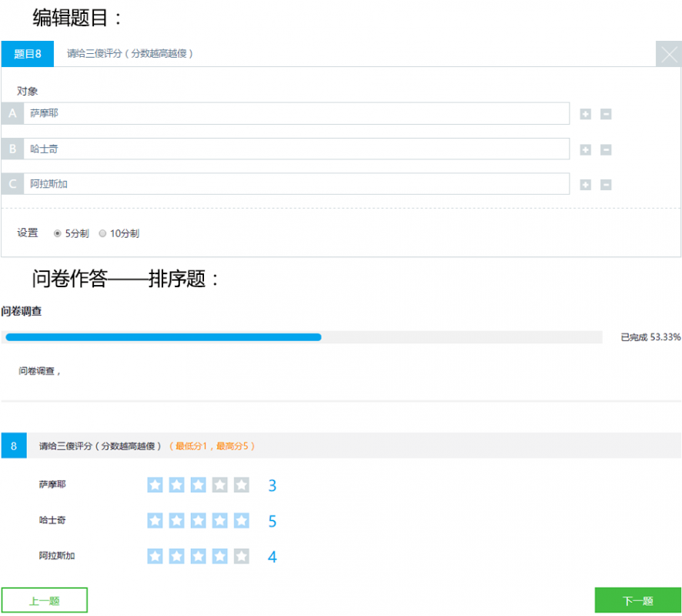Close the 题目8 editor panel
Viewport: 682px width, 616px height.
(668, 54)
